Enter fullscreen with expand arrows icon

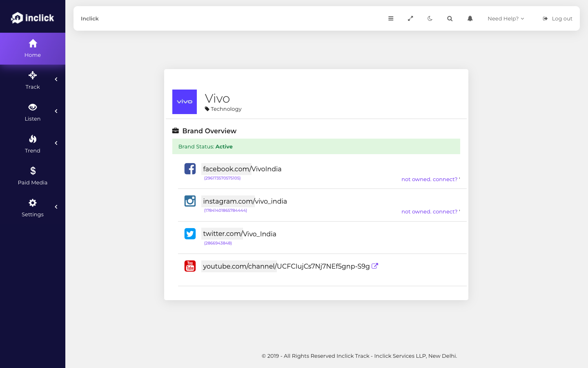click(410, 18)
